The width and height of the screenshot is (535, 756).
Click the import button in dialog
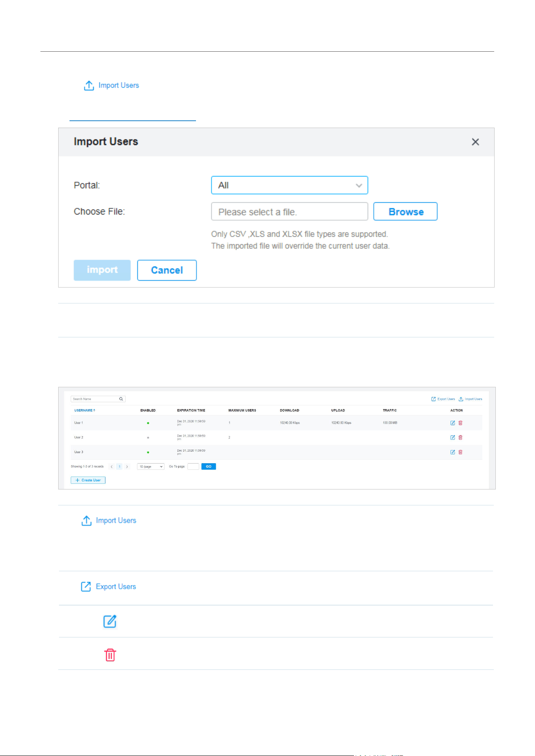102,270
